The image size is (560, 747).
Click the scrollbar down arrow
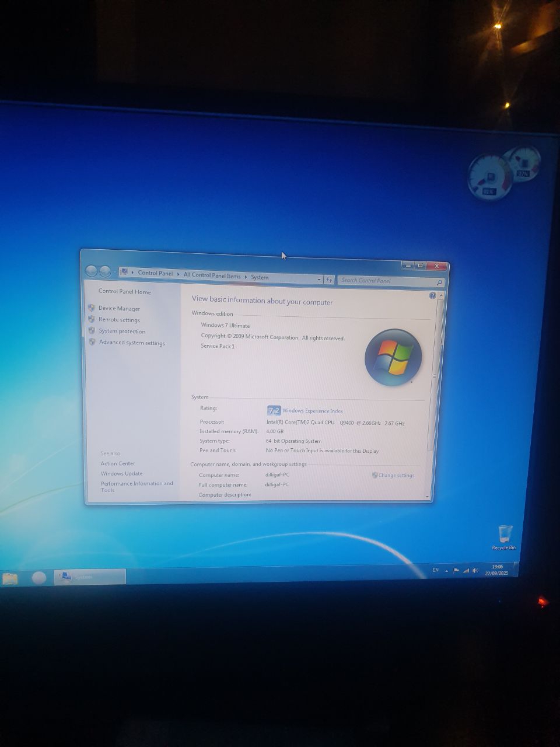tap(428, 497)
